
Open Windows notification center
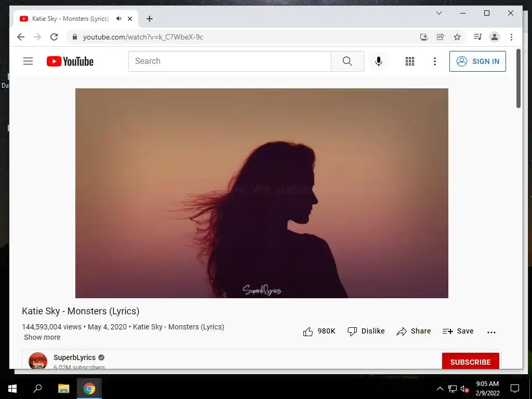pos(515,389)
